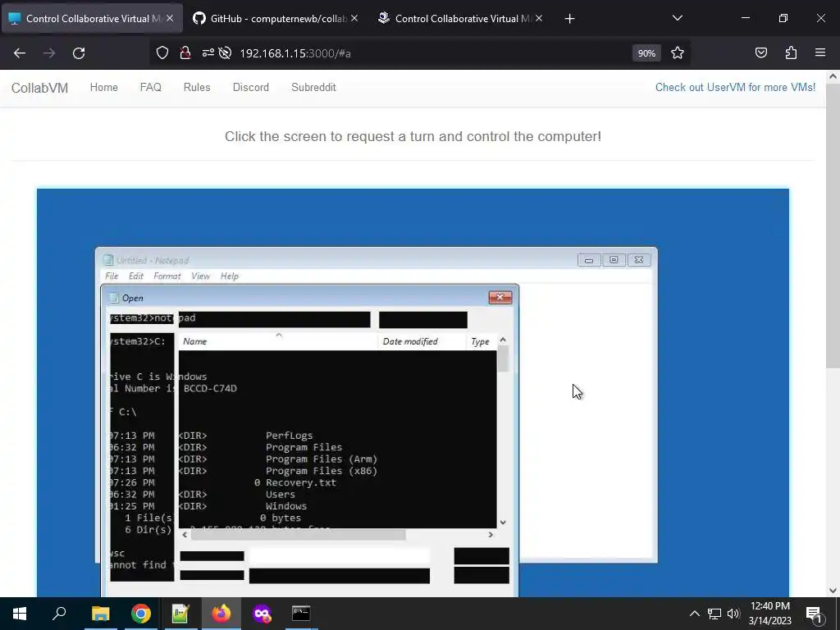Click the horizontal scrollbar right arrow in dialog
This screenshot has width=840, height=630.
coord(491,535)
